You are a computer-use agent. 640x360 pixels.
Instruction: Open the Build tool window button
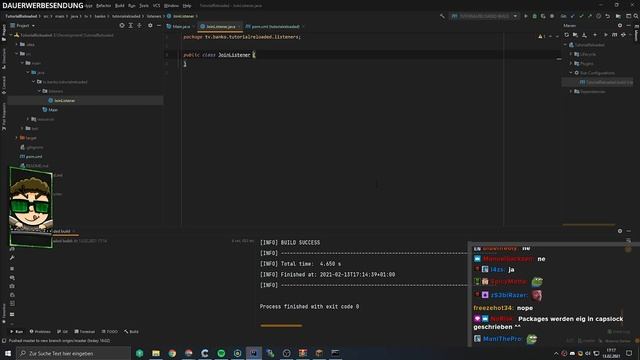(x=131, y=331)
